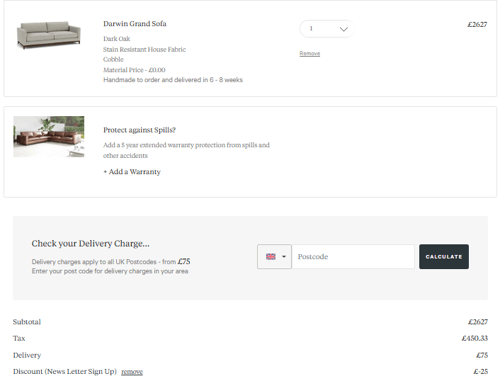Click the 'Check your Delivery Charge...' heading
500x381 pixels.
(x=91, y=244)
